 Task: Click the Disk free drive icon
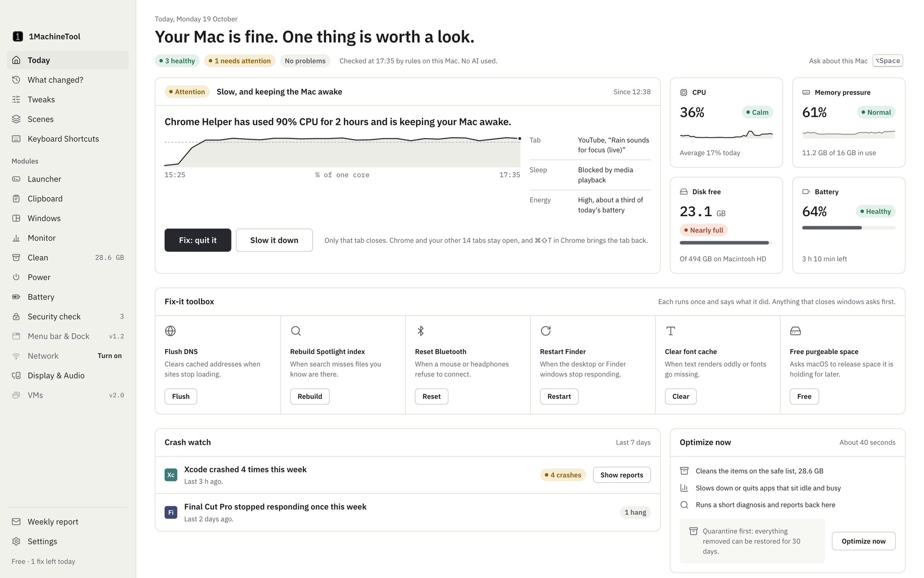pyautogui.click(x=684, y=192)
